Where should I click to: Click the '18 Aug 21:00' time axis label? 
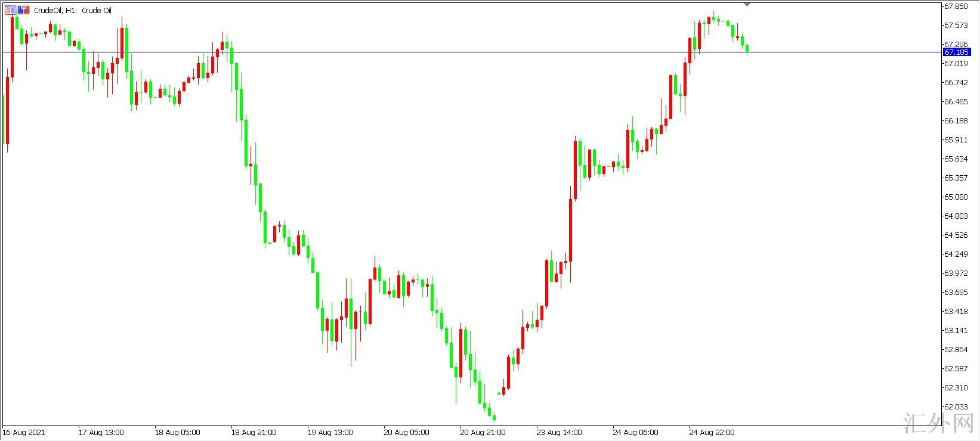click(254, 432)
